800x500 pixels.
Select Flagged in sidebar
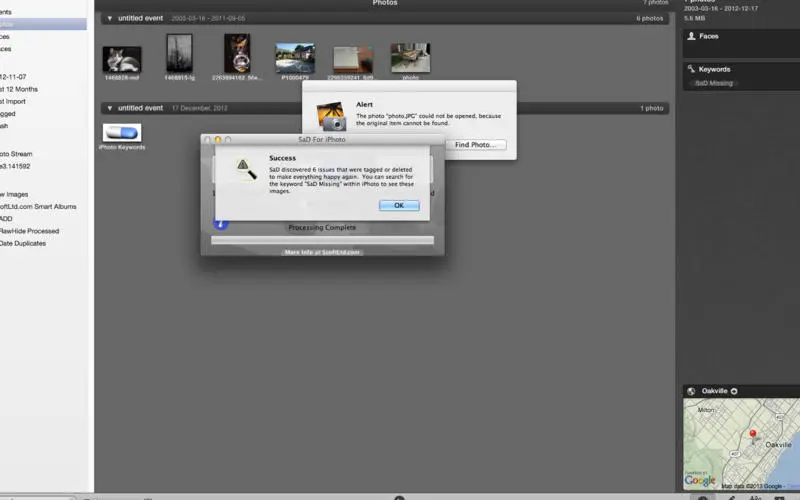click(8, 114)
